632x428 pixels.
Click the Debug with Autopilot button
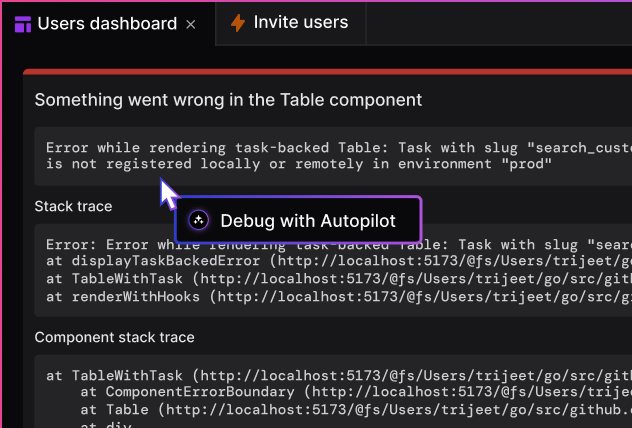click(x=298, y=220)
